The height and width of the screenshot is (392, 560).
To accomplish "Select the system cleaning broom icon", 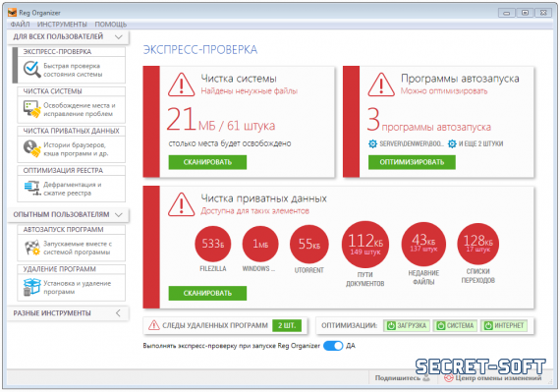I will point(32,109).
